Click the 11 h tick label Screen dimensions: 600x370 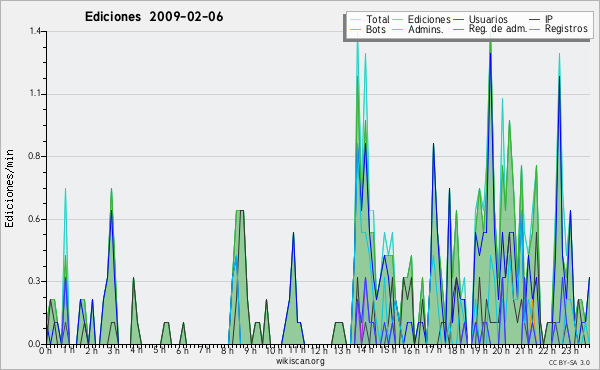(x=297, y=350)
